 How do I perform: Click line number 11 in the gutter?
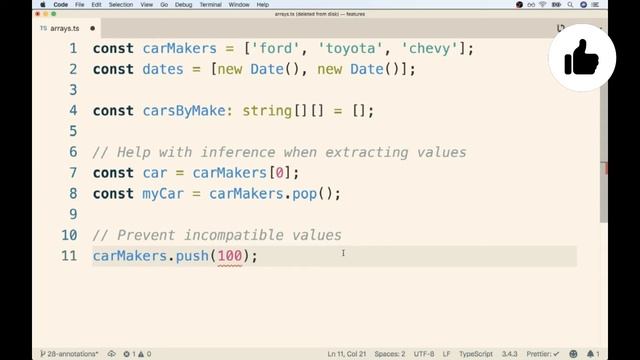pos(69,256)
